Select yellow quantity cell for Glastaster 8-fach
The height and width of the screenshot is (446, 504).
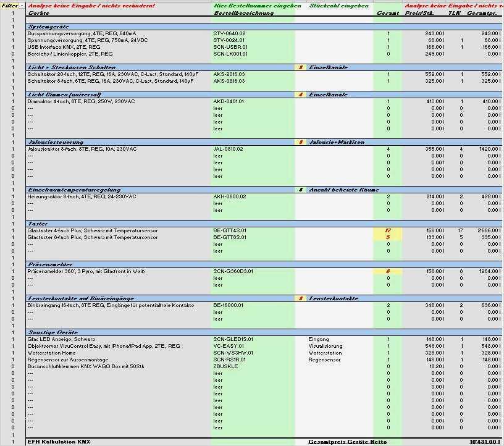click(x=388, y=237)
